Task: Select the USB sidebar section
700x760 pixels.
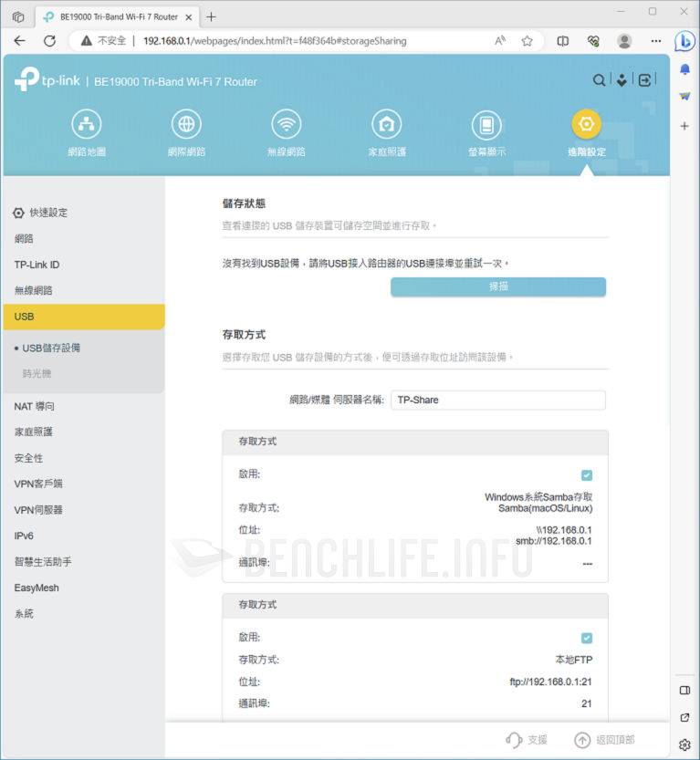Action: pyautogui.click(x=83, y=317)
